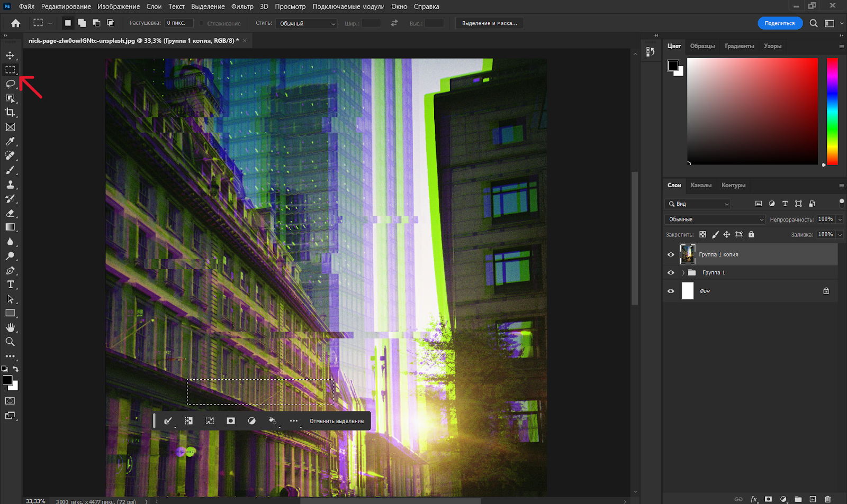This screenshot has width=847, height=504.
Task: Select the Lasso tool
Action: (x=10, y=84)
